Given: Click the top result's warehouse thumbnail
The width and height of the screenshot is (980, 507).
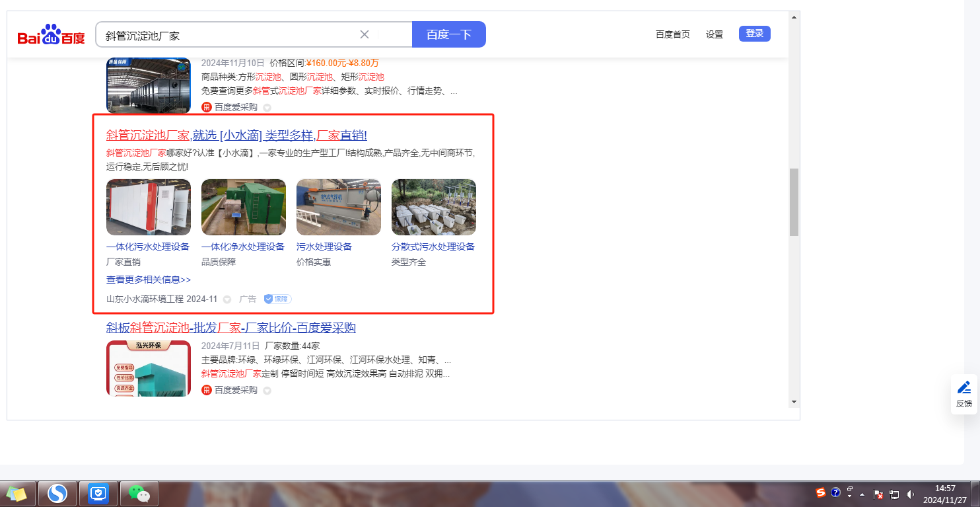Looking at the screenshot, I should click(149, 85).
